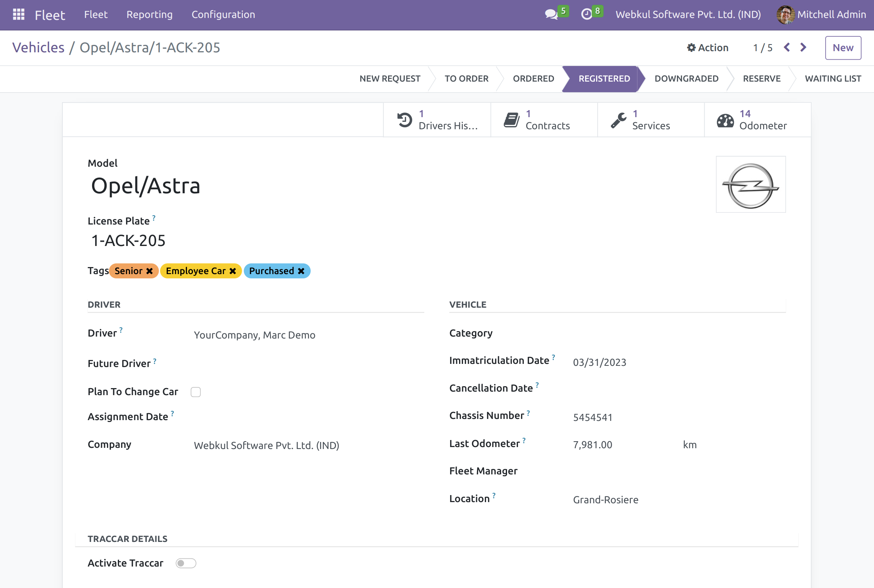The width and height of the screenshot is (874, 588).
Task: Open the Action dropdown menu
Action: pyautogui.click(x=707, y=48)
